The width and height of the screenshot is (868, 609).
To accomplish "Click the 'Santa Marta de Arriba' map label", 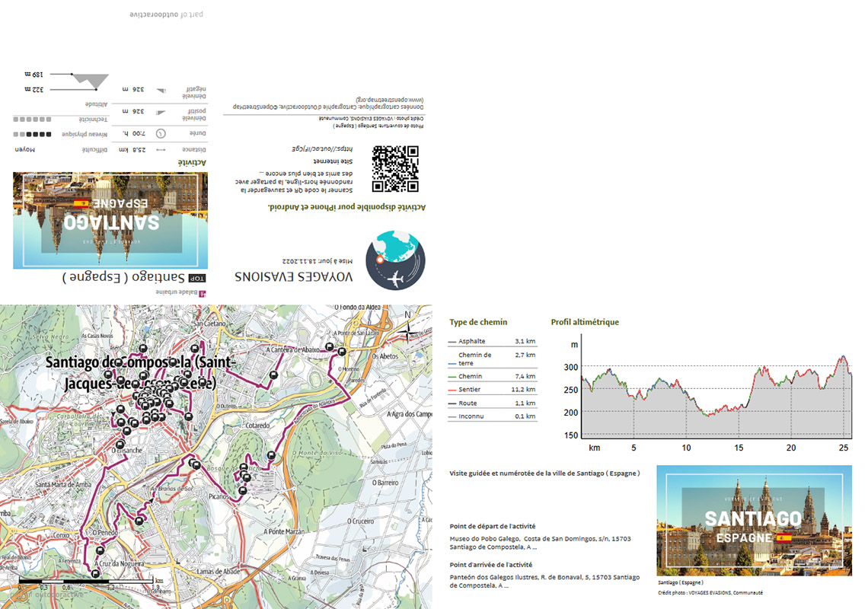I will click(63, 484).
